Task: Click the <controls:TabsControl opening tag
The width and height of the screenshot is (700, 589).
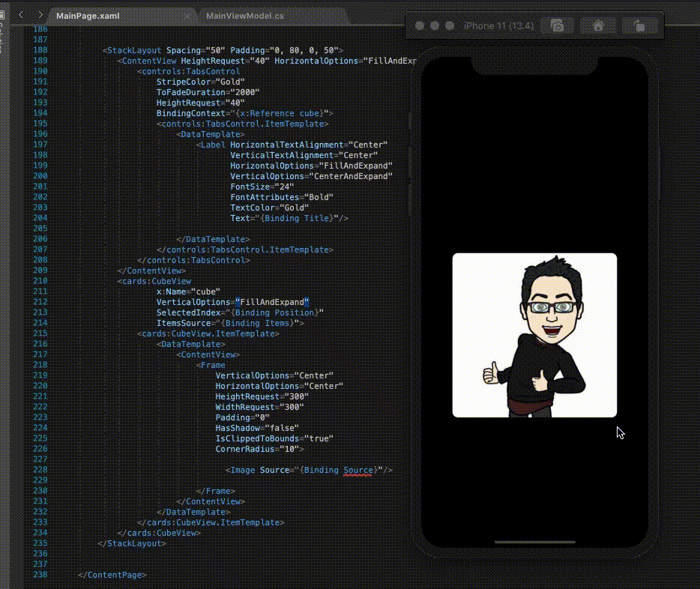Action: 188,71
